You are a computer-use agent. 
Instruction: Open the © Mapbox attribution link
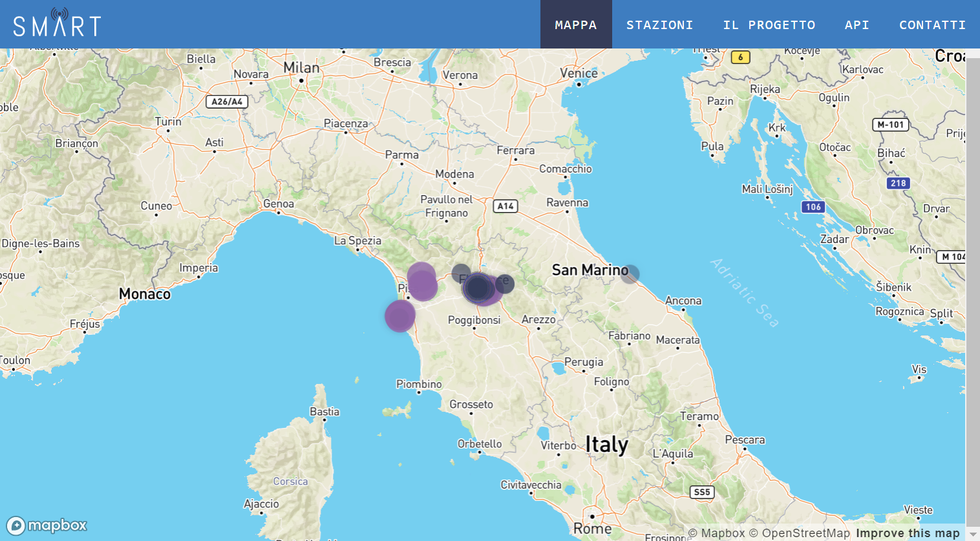[717, 533]
